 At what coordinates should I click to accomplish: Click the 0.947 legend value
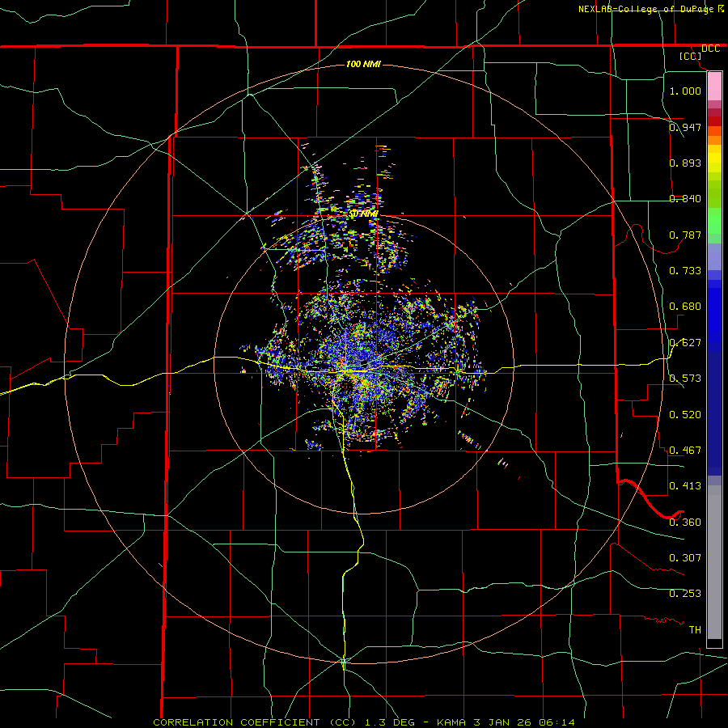[x=685, y=127]
